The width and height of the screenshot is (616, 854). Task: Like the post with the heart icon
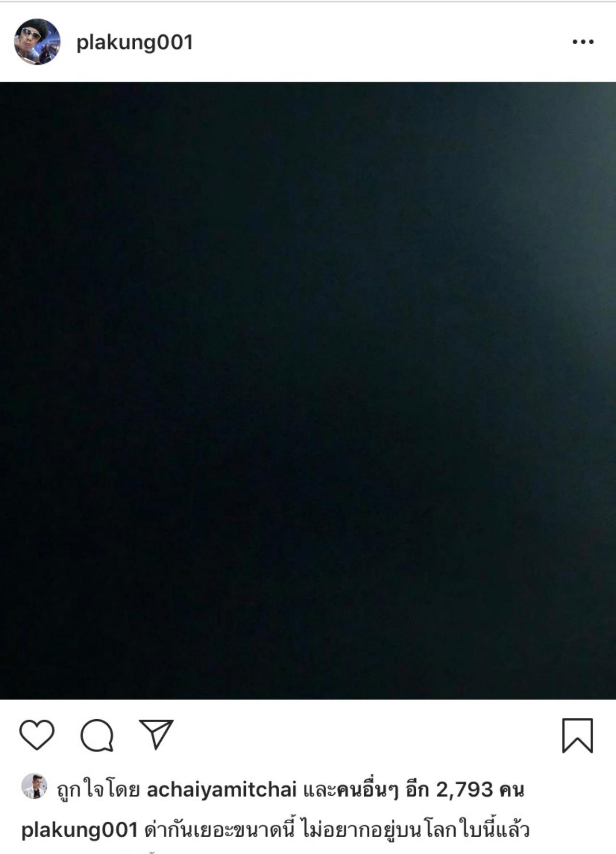37,735
